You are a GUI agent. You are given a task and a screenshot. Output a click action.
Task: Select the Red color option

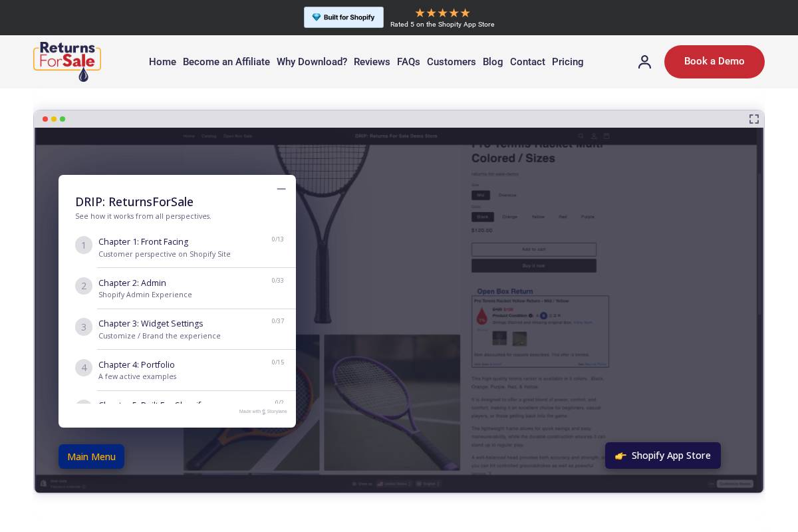click(563, 217)
